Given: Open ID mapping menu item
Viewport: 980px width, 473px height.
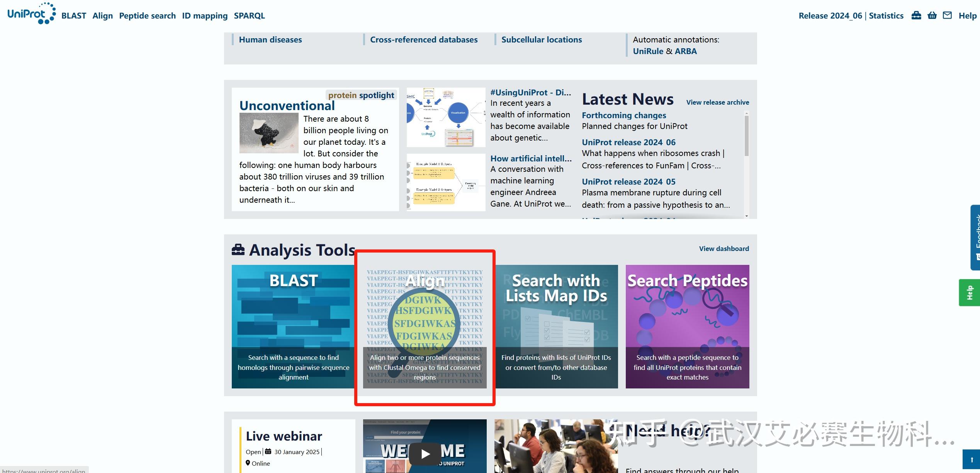Looking at the screenshot, I should point(205,16).
